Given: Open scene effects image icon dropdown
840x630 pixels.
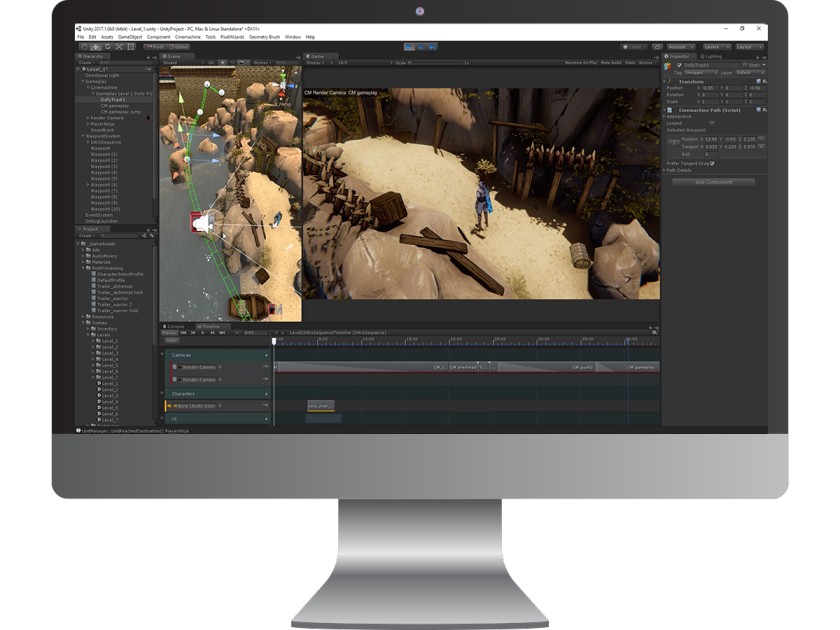Looking at the screenshot, I should [242, 63].
